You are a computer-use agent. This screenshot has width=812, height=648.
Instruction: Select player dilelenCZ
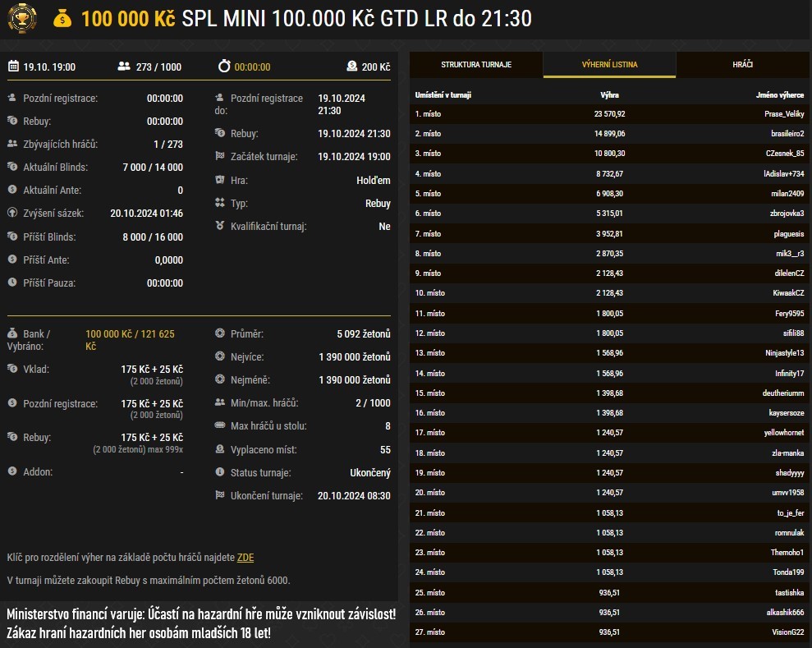point(789,273)
